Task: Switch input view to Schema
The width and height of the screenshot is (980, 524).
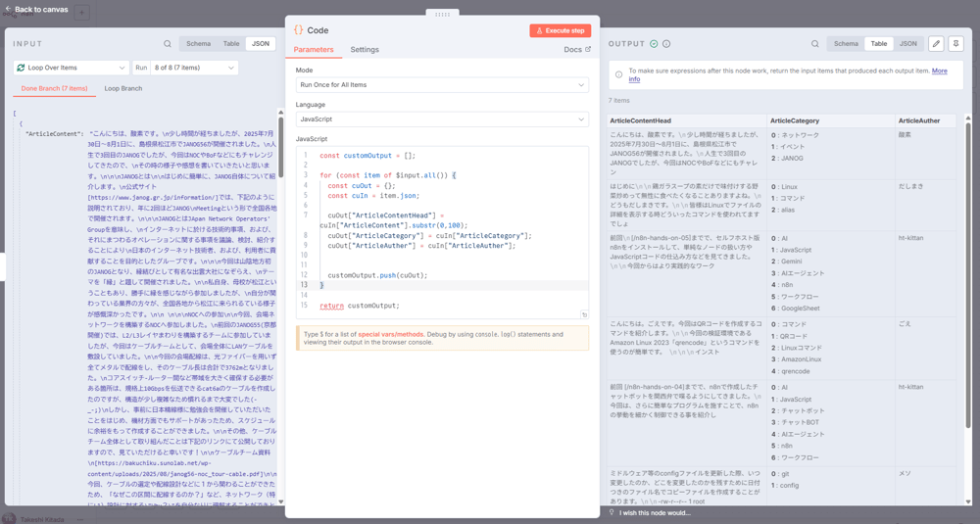Action: tap(198, 44)
